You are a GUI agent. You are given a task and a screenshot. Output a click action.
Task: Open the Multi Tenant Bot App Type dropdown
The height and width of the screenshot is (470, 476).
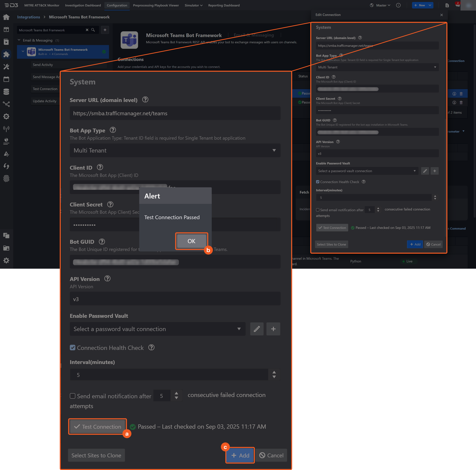pyautogui.click(x=175, y=150)
